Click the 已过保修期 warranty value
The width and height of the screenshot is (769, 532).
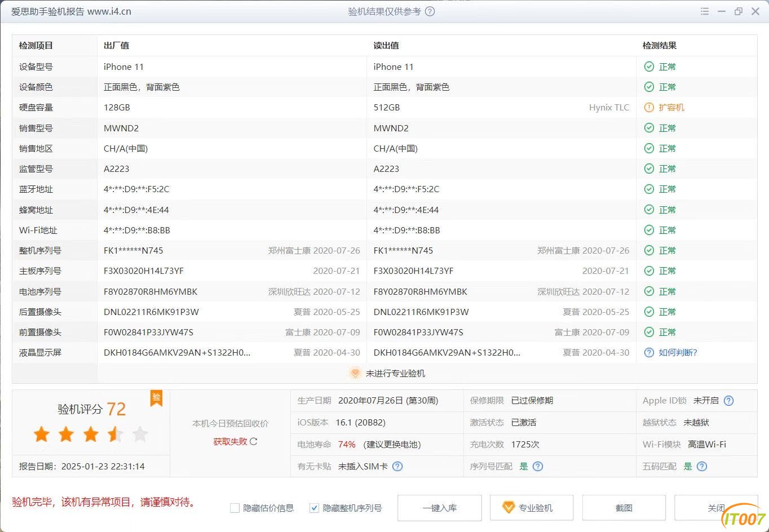(532, 401)
